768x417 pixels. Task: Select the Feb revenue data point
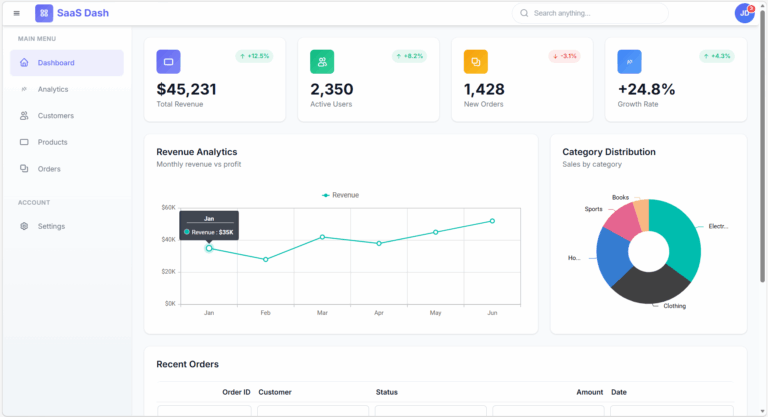265,259
